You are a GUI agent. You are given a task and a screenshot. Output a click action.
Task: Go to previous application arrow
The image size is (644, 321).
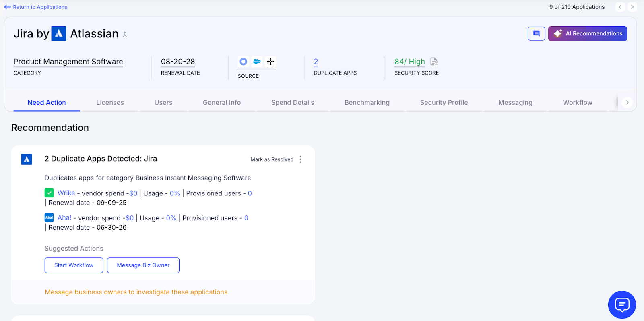pyautogui.click(x=620, y=7)
